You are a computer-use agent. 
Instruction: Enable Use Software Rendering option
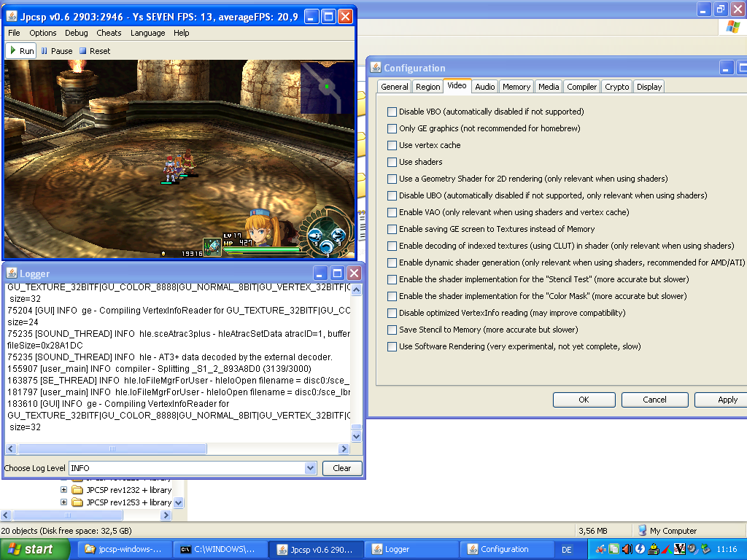(x=392, y=346)
